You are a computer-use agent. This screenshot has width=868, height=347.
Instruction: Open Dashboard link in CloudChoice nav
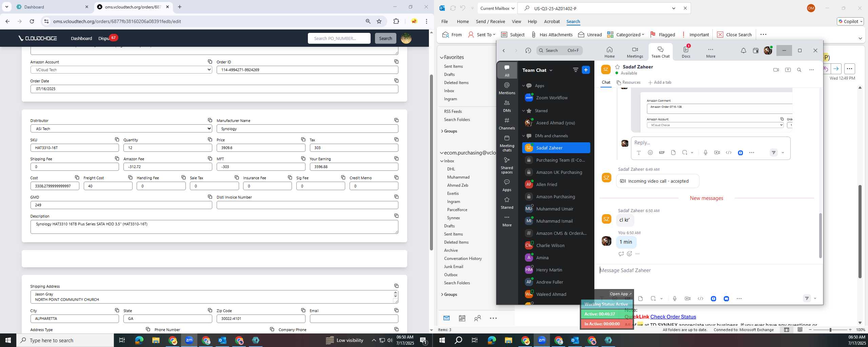tap(81, 38)
